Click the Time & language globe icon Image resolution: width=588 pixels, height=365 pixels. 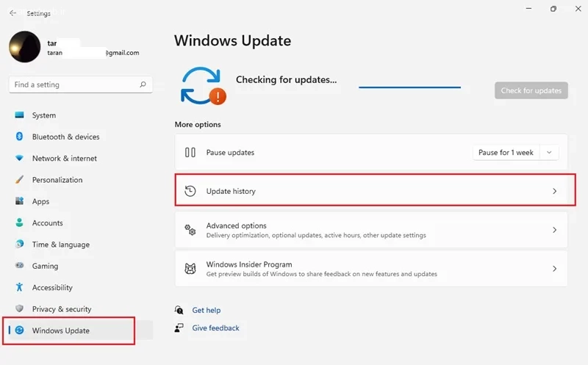(19, 244)
